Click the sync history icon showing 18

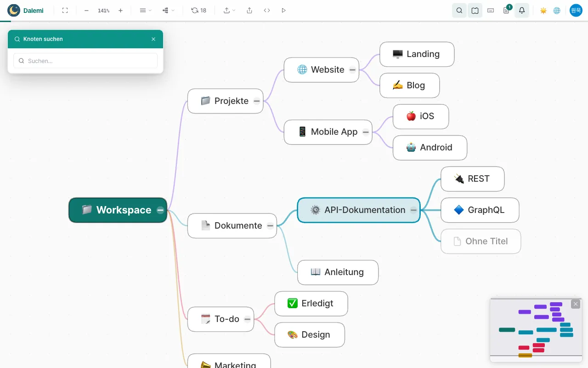pos(198,10)
